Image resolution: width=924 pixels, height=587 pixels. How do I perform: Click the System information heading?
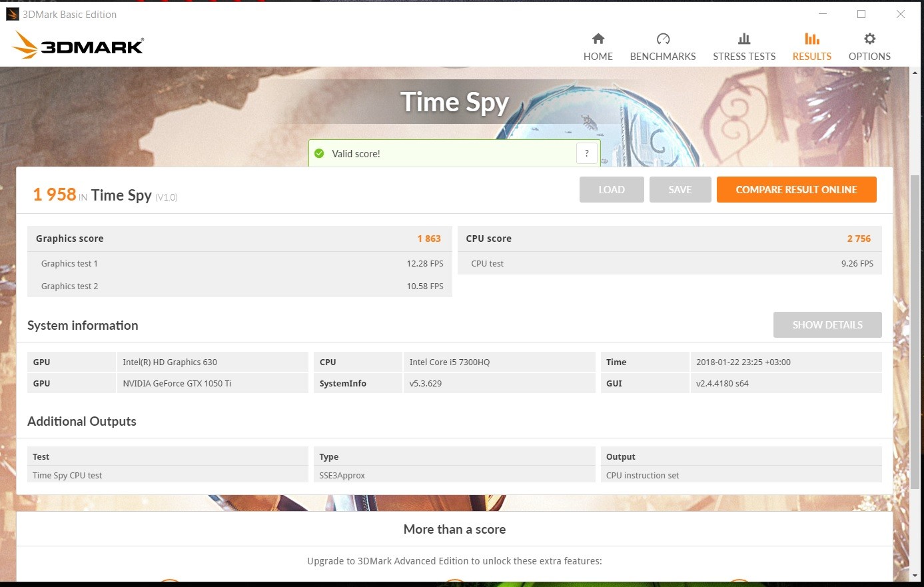pyautogui.click(x=83, y=325)
